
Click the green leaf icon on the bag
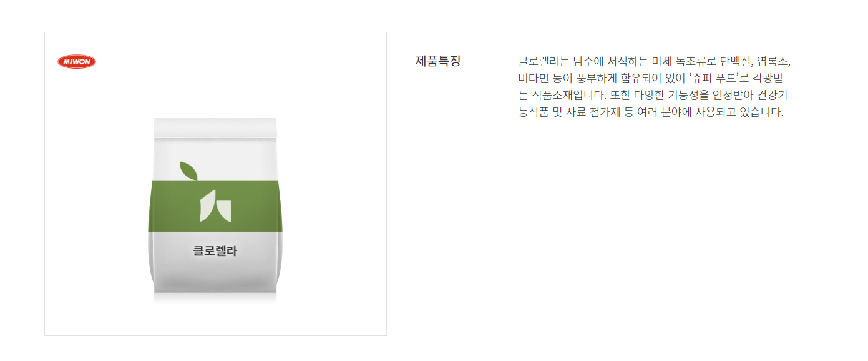point(188,171)
